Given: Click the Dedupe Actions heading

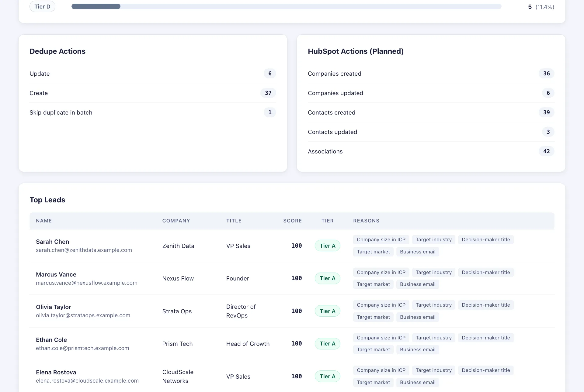Looking at the screenshot, I should (x=57, y=51).
